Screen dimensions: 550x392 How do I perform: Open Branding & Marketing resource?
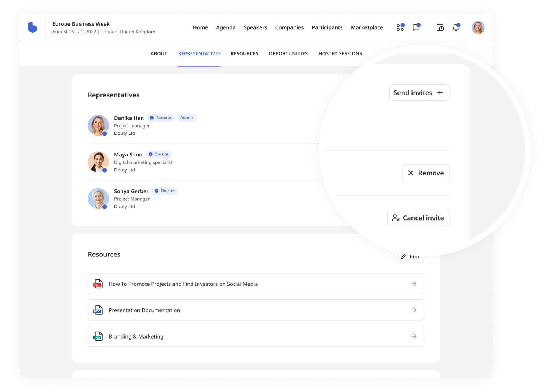256,336
